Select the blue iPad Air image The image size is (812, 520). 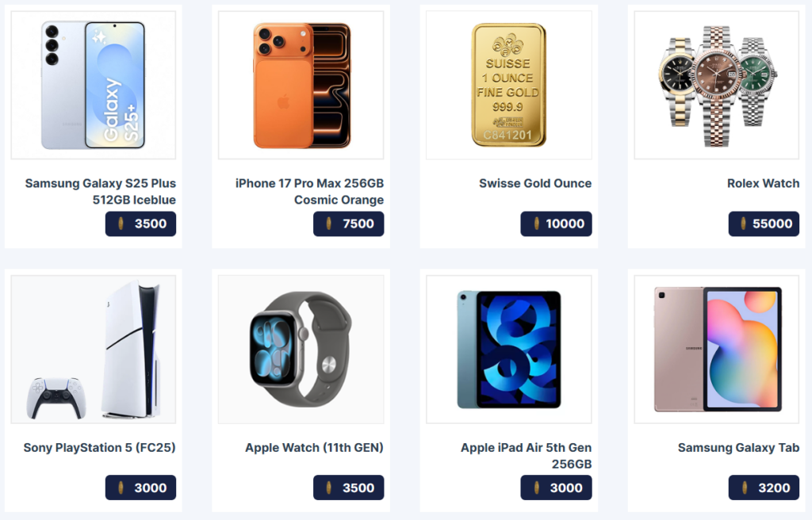pyautogui.click(x=508, y=349)
